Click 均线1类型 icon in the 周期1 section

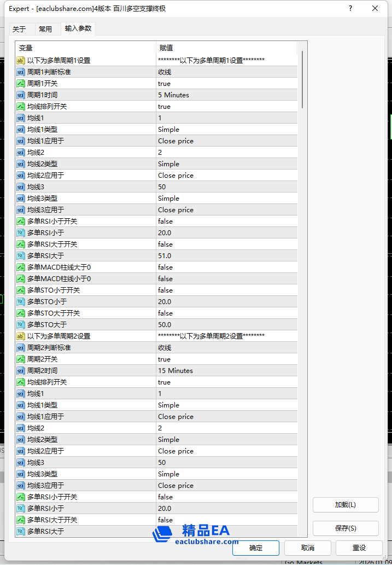pos(21,130)
